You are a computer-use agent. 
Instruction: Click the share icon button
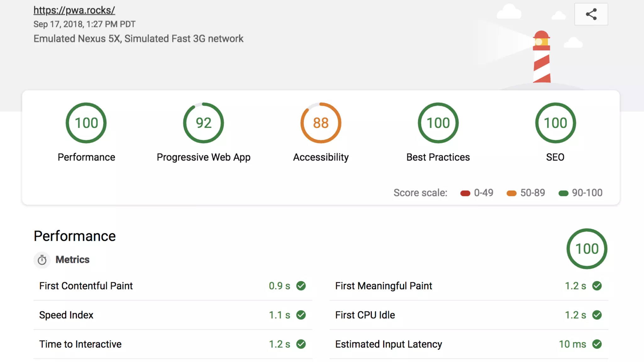[591, 14]
